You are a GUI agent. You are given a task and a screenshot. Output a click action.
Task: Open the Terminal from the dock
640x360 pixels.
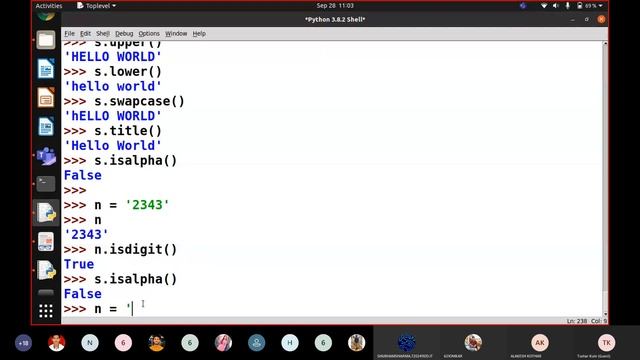coord(46,184)
